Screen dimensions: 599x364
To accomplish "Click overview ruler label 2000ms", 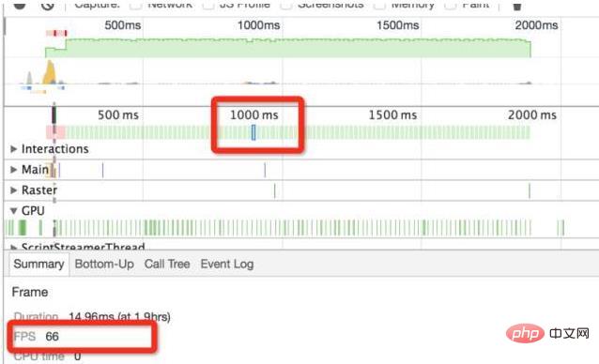I will [x=536, y=25].
